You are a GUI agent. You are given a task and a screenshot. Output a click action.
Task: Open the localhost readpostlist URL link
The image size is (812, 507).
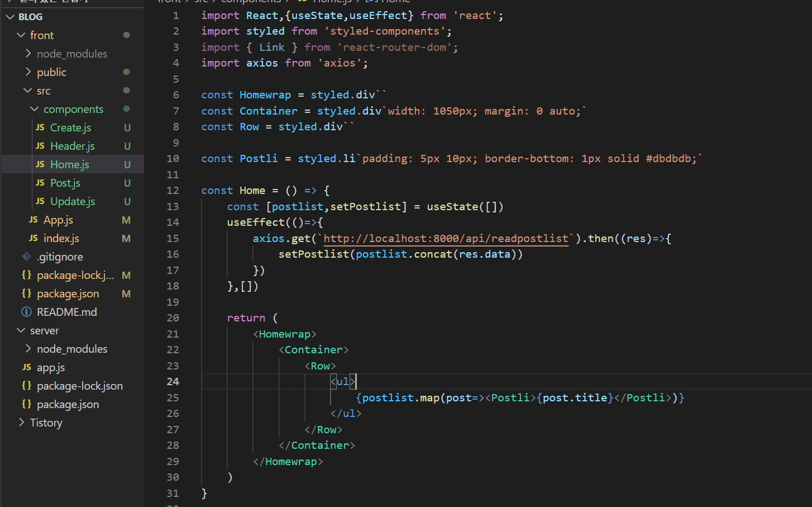pyautogui.click(x=446, y=239)
